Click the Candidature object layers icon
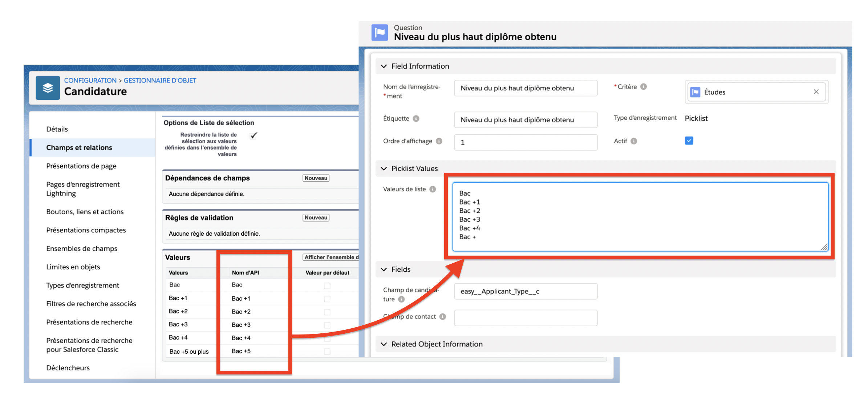 tap(48, 88)
